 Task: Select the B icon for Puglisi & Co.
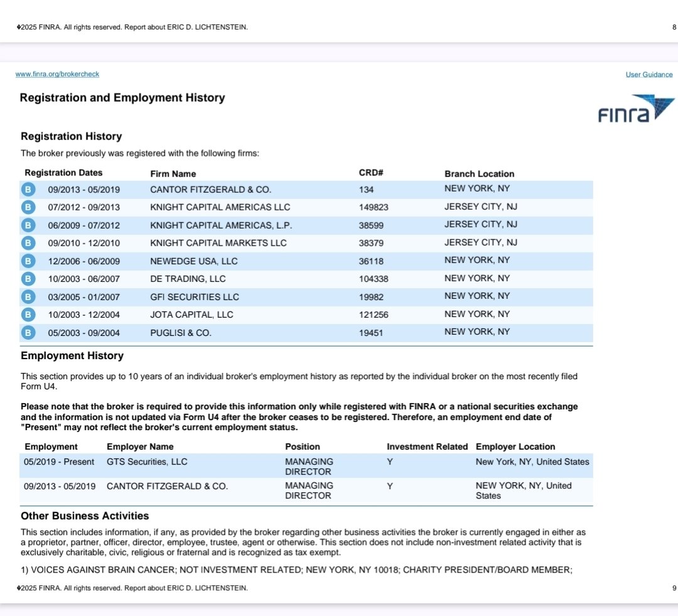[x=28, y=332]
